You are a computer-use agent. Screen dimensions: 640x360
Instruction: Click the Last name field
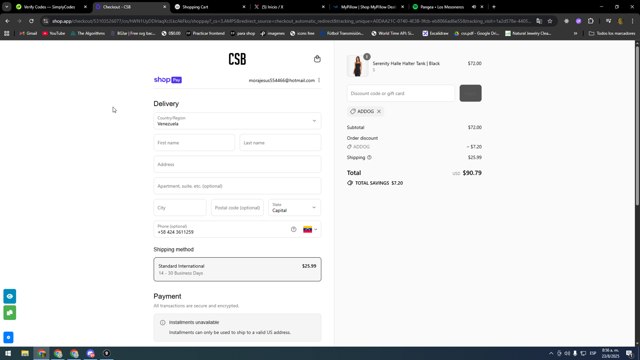click(x=280, y=143)
